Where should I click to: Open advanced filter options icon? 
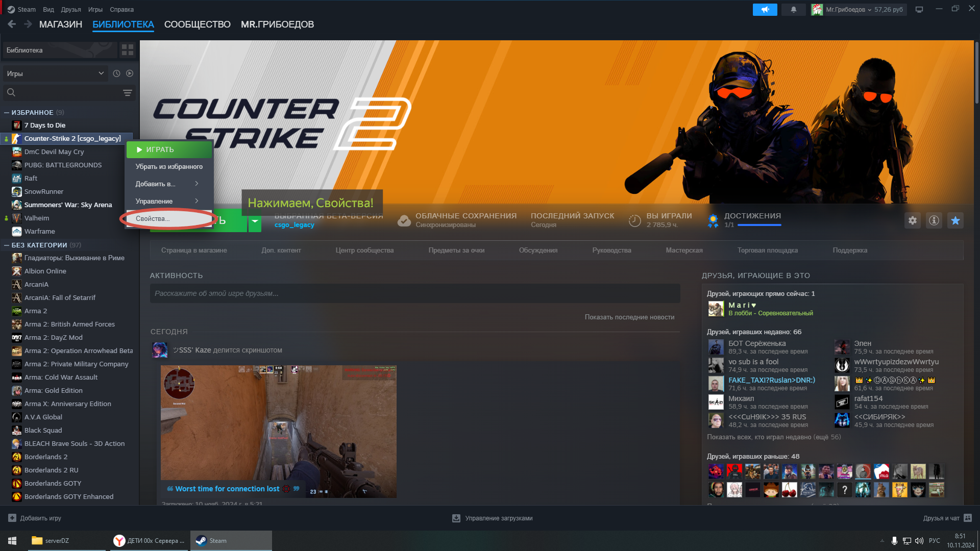[128, 93]
